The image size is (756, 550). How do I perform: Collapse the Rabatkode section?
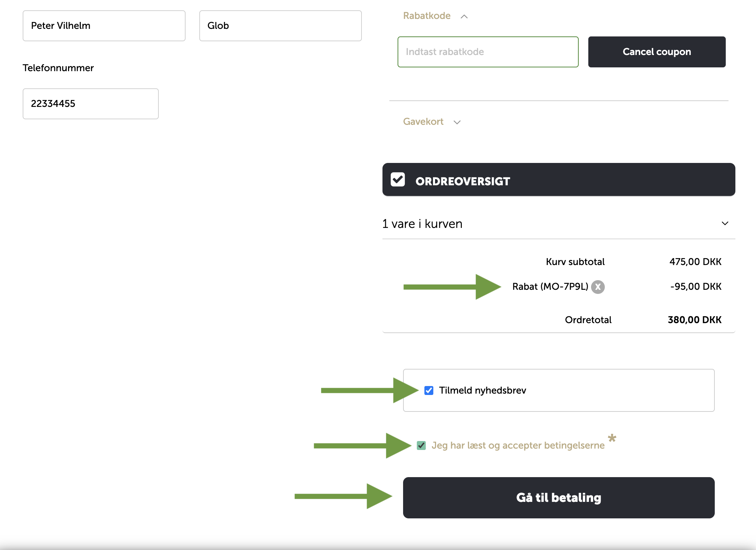coord(426,16)
